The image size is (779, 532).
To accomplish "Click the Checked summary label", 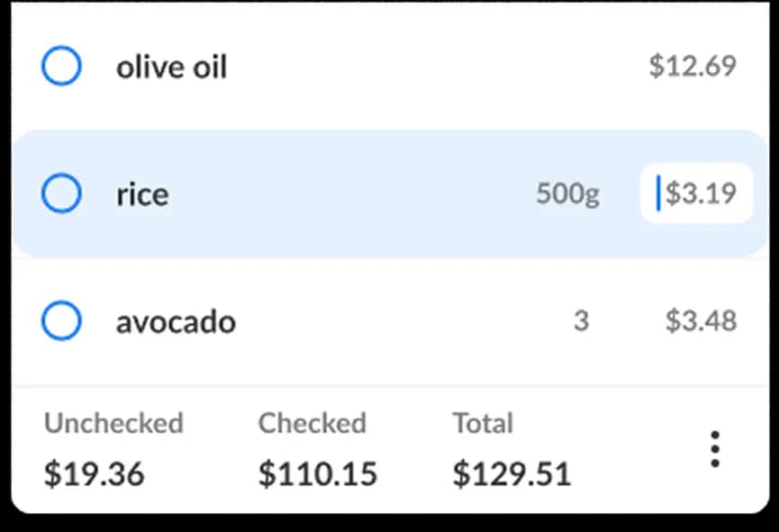I will pyautogui.click(x=312, y=423).
